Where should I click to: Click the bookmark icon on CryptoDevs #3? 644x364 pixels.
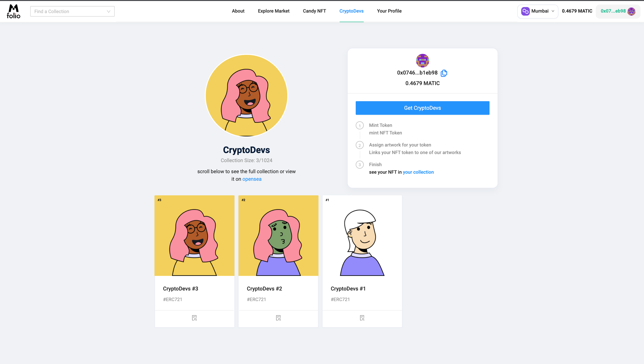tap(194, 317)
